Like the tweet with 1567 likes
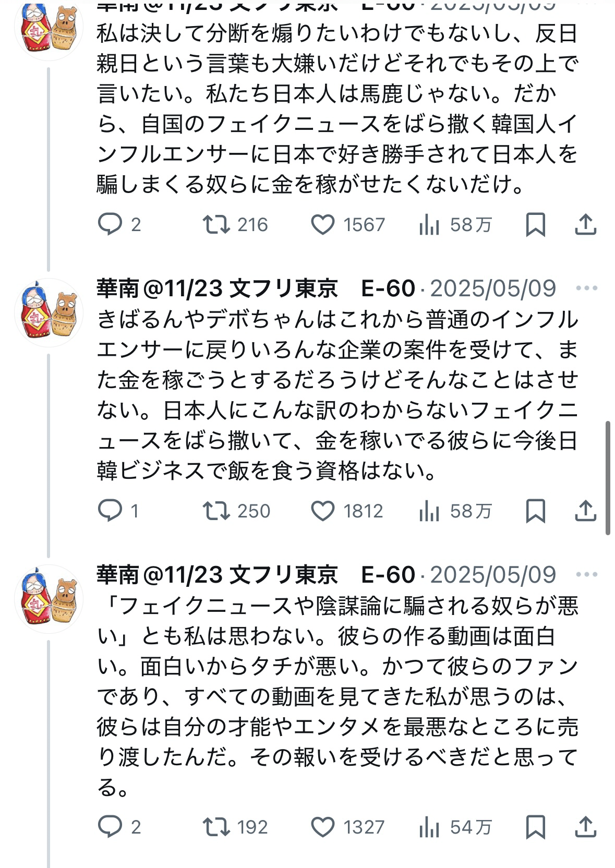This screenshot has width=615, height=868. pyautogui.click(x=323, y=225)
